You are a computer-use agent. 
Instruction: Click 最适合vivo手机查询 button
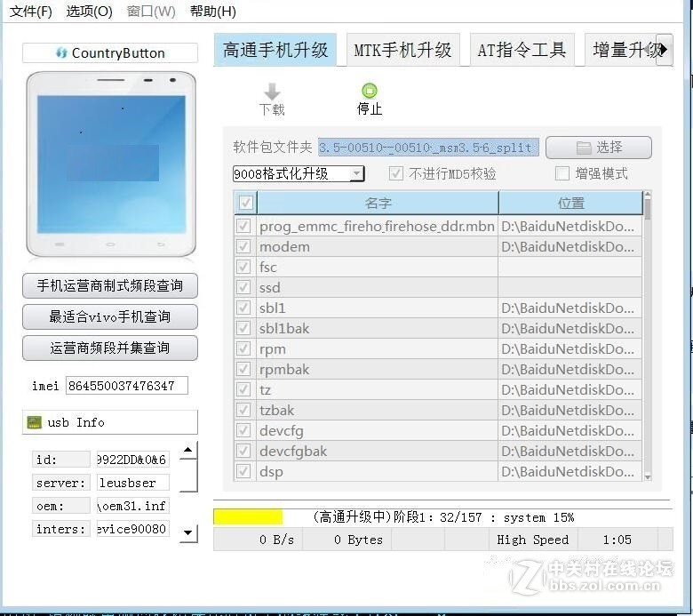pyautogui.click(x=110, y=316)
